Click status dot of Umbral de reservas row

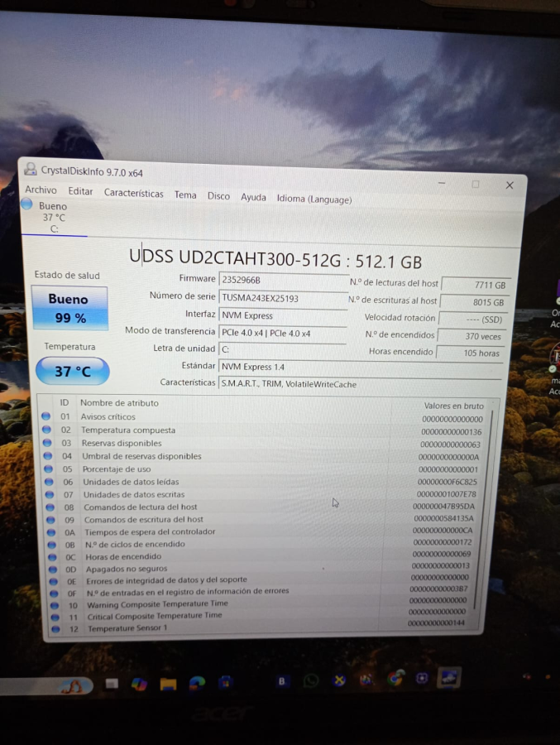tap(47, 455)
